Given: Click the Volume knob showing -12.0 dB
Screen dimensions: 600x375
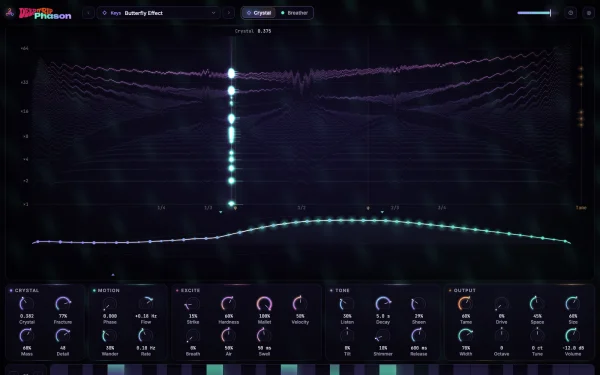Looking at the screenshot, I should tap(573, 336).
